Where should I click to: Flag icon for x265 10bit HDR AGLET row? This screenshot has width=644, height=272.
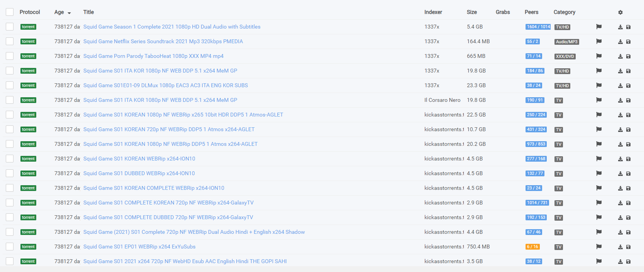pos(599,115)
